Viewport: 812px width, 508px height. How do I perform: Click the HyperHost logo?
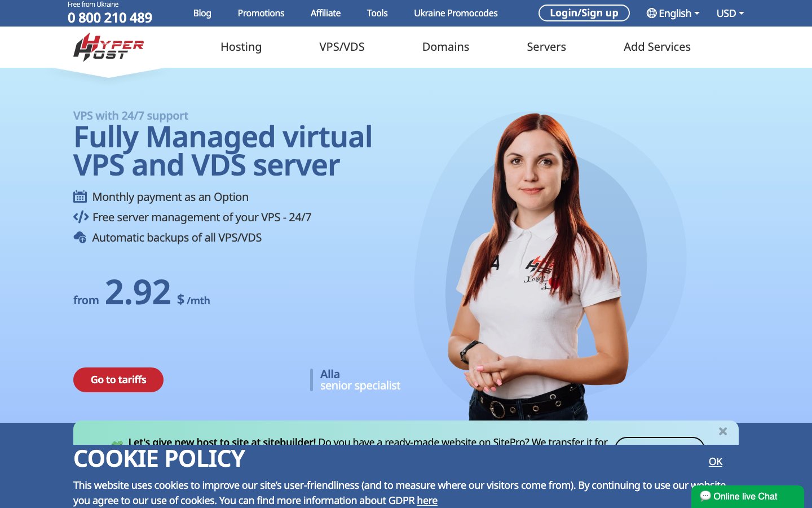(x=108, y=47)
